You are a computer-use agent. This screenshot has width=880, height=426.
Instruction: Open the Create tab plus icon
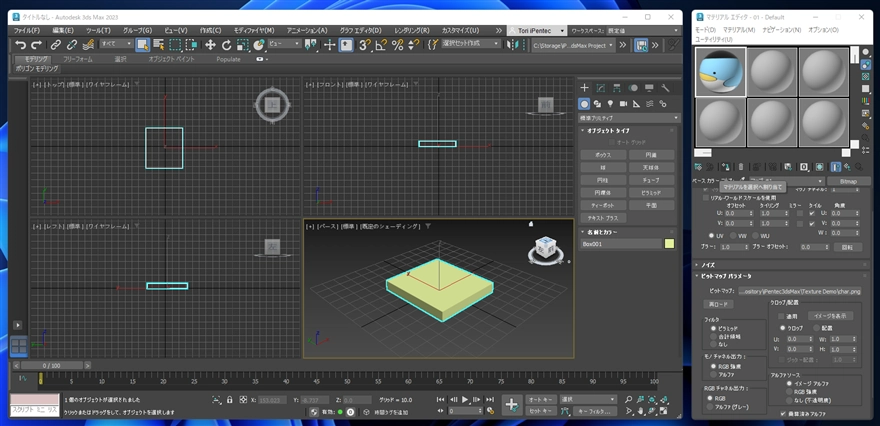584,88
